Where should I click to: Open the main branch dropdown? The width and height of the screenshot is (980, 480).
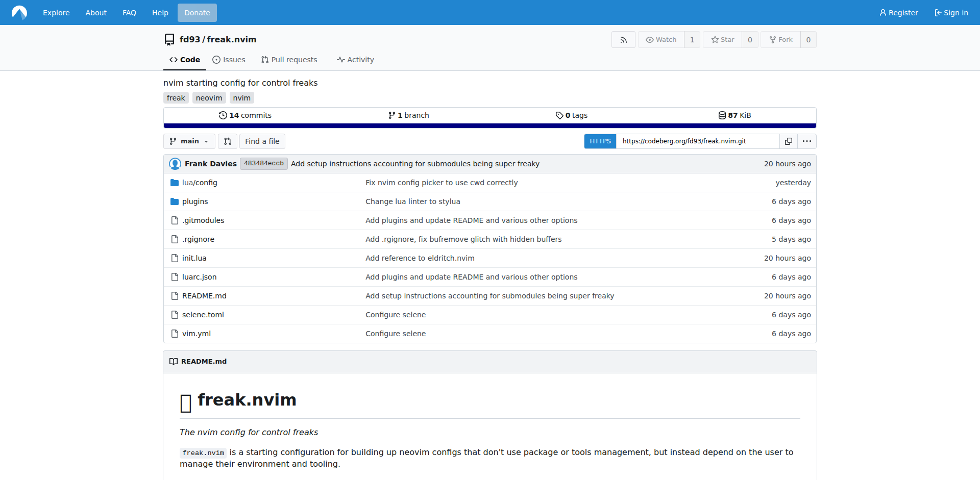click(x=189, y=141)
